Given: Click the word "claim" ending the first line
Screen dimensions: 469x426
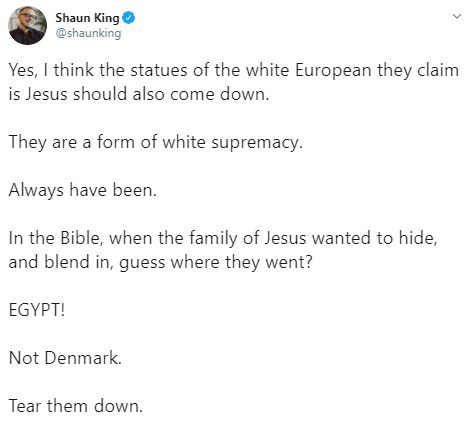Looking at the screenshot, I should [438, 70].
